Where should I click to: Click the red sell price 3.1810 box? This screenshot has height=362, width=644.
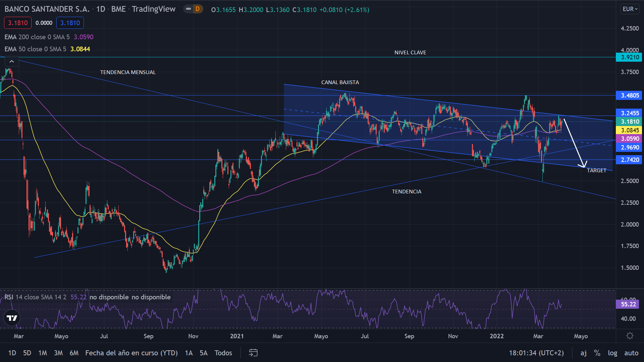(x=18, y=23)
